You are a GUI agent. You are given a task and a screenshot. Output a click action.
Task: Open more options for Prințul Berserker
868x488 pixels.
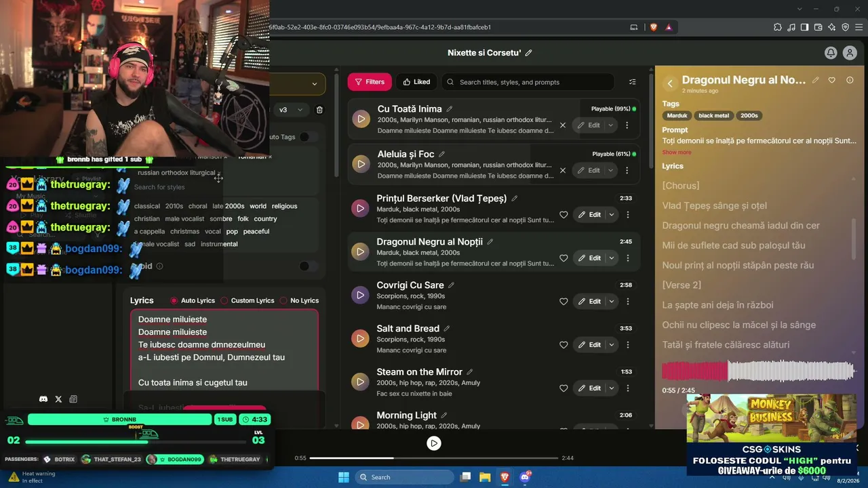(628, 215)
